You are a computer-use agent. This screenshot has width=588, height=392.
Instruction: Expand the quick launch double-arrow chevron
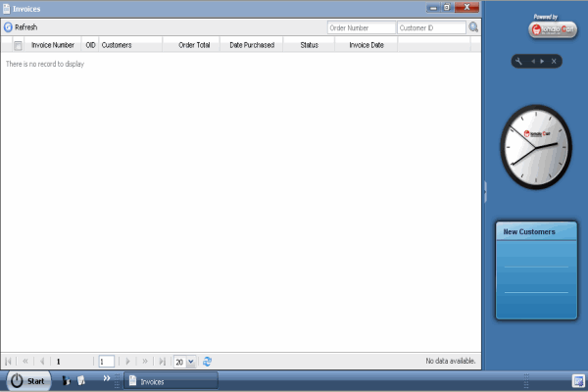point(106,377)
